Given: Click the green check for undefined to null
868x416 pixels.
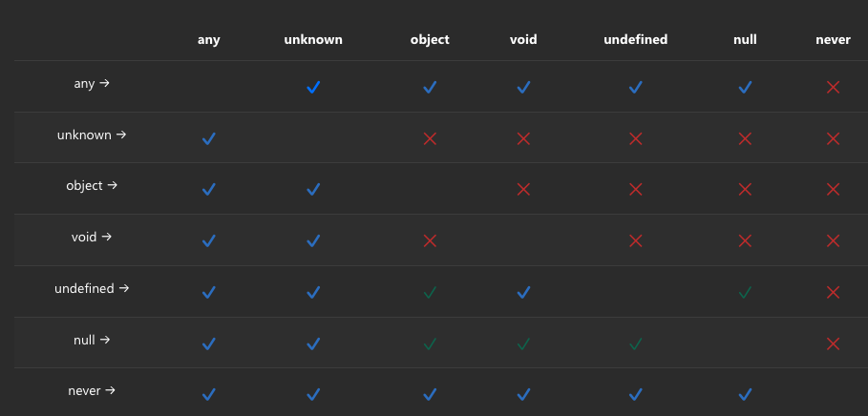Looking at the screenshot, I should [x=745, y=292].
